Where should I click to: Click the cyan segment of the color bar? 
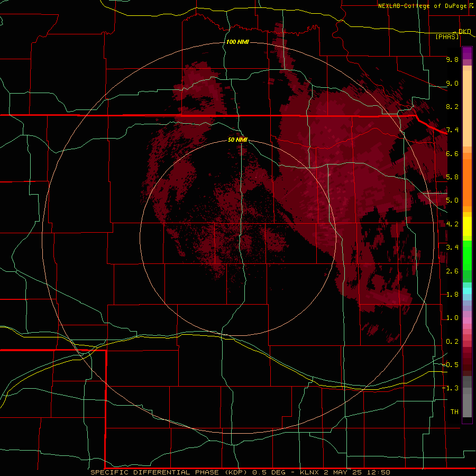467,291
